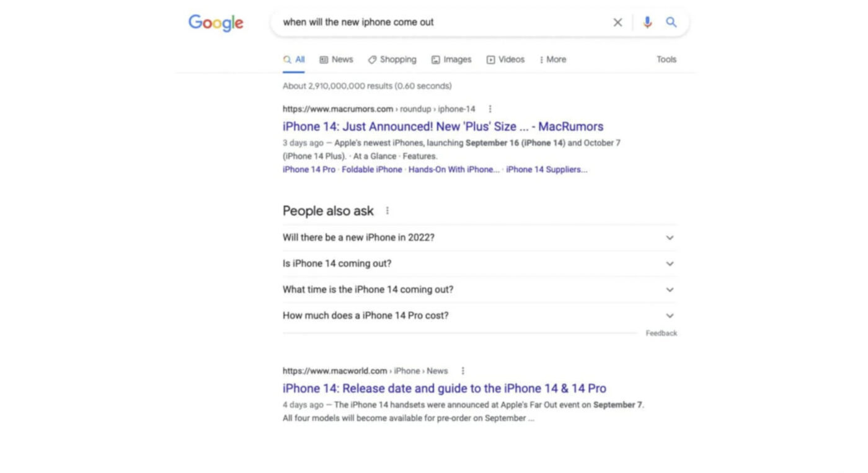Click inside the search input field
Viewport: 868px width, 473px height.
point(434,22)
